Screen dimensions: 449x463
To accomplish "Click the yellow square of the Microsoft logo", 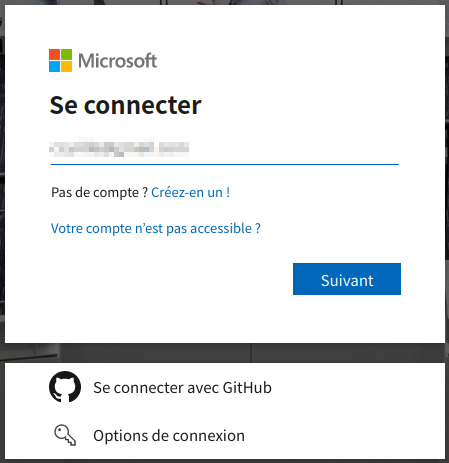I will click(x=66, y=66).
